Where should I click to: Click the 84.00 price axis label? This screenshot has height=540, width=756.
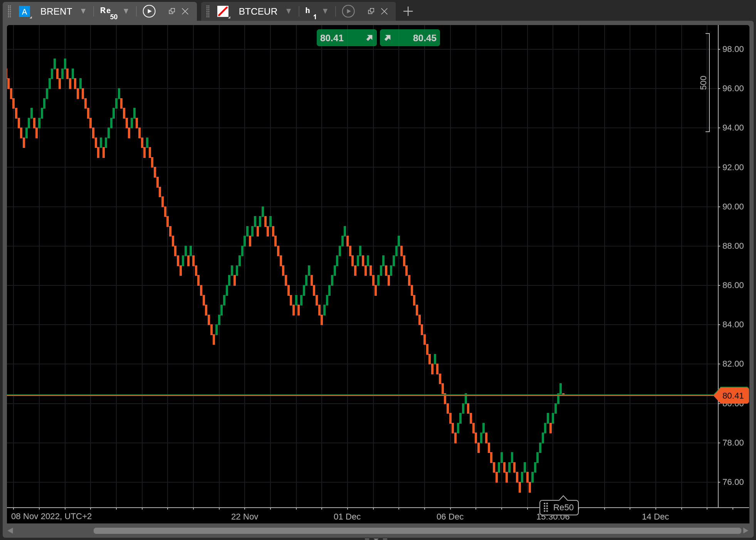(733, 325)
